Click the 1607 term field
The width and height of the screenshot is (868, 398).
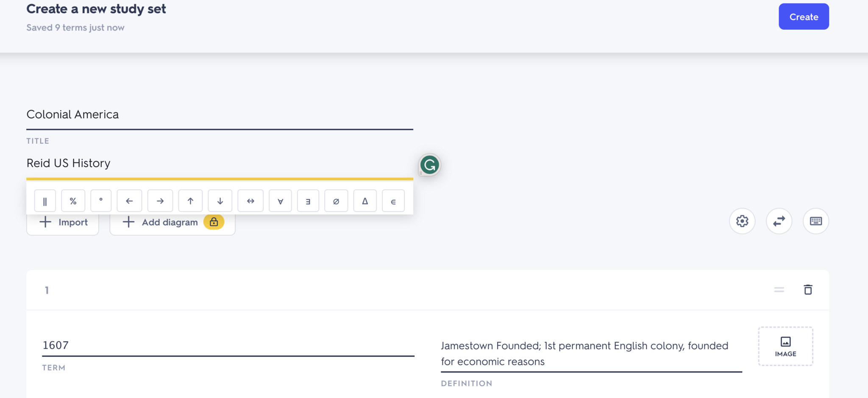(x=228, y=345)
